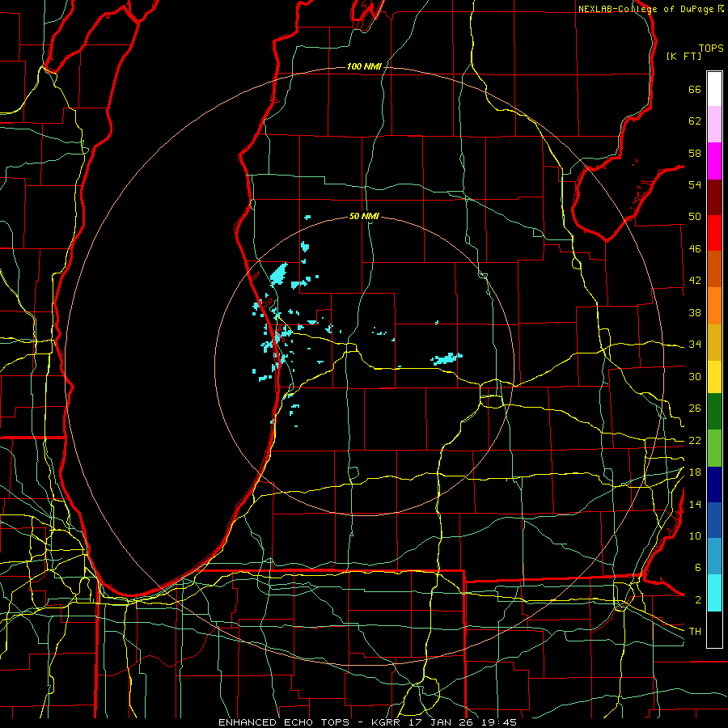
Task: Click the black swatch at the legend bottom
Action: [x=714, y=629]
